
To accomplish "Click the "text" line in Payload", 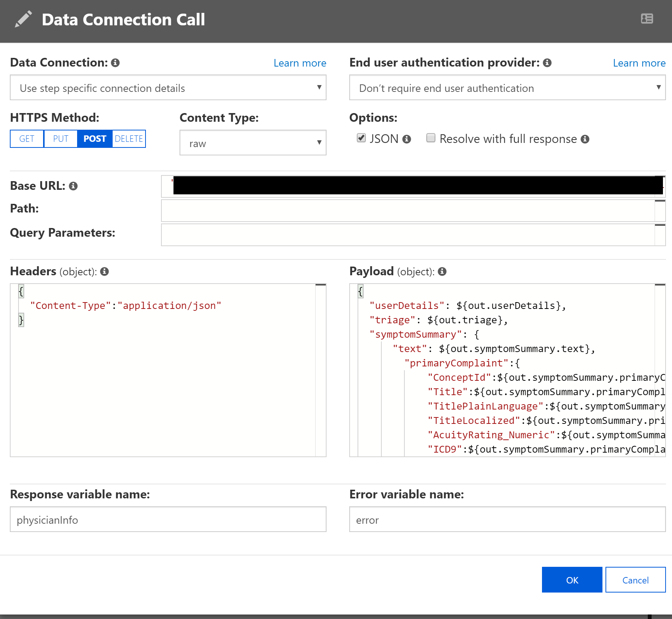I will (x=494, y=349).
